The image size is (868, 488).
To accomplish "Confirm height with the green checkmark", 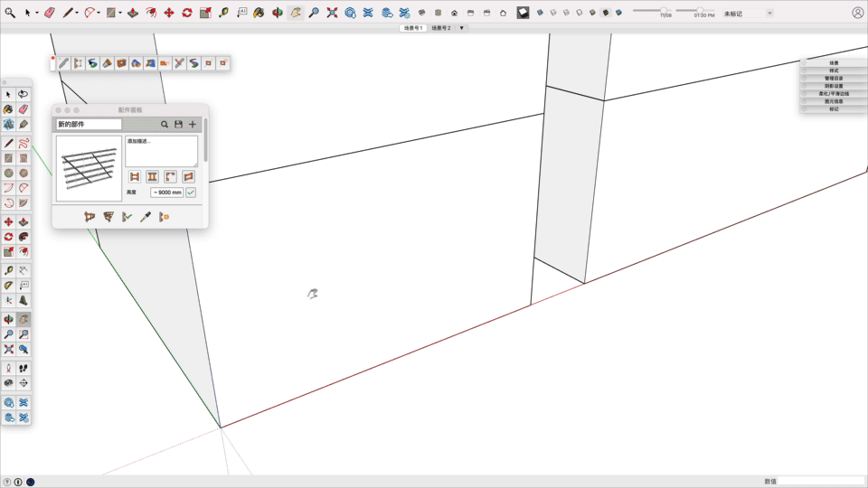I will coord(191,192).
